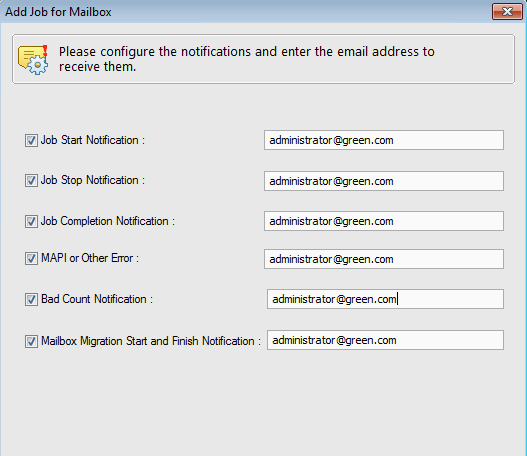Select the Job Completion email address field
This screenshot has height=456, width=527.
pos(384,221)
